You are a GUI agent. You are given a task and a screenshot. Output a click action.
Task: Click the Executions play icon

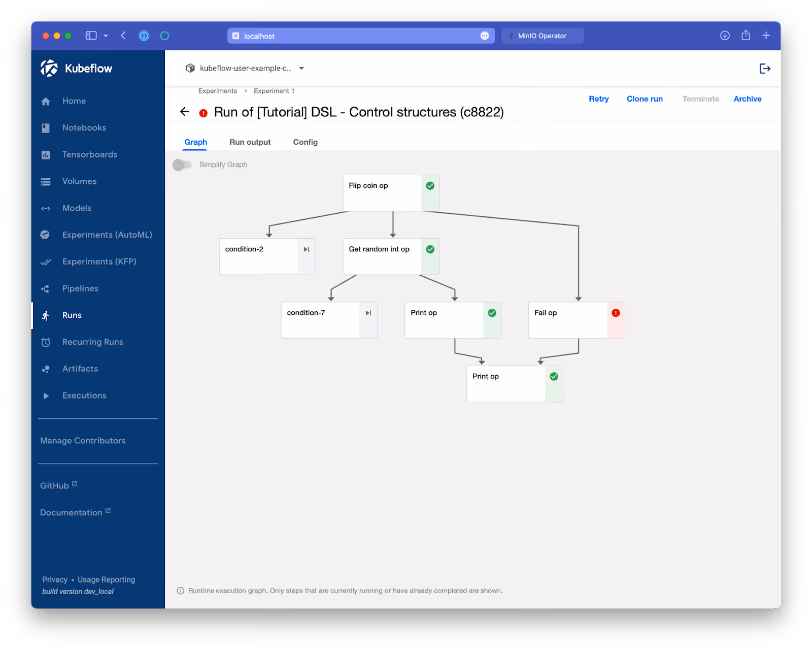[46, 396]
